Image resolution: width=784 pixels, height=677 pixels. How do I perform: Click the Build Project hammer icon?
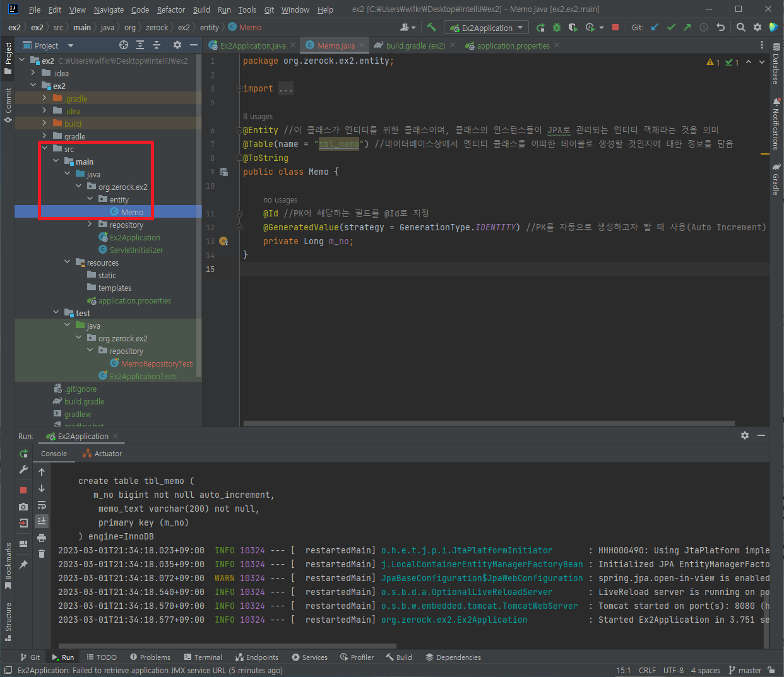click(x=432, y=27)
